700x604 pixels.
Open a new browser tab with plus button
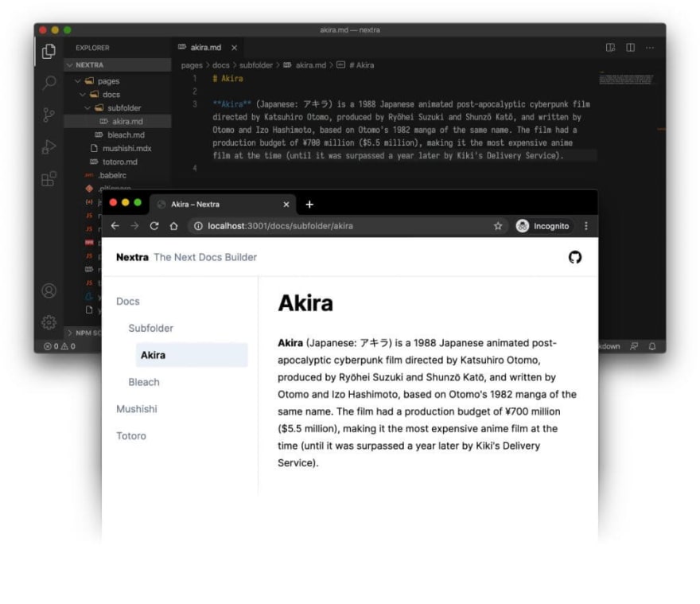tap(309, 205)
